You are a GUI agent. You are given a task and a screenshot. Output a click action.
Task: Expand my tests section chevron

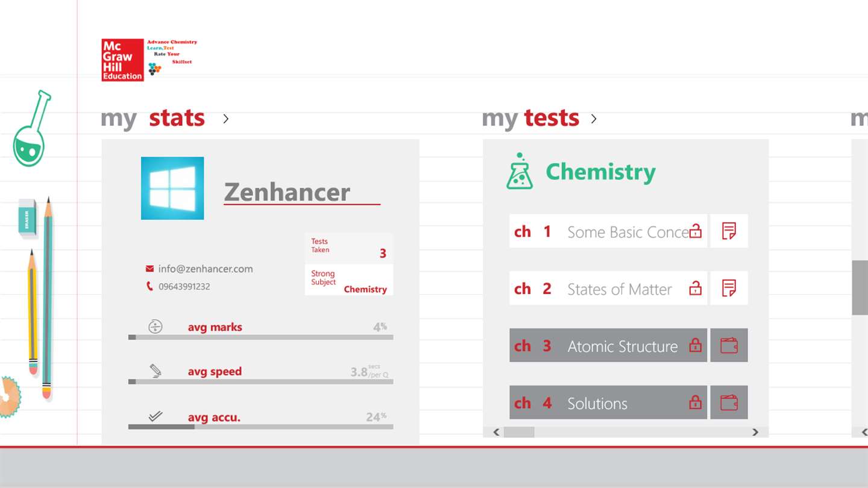tap(594, 119)
